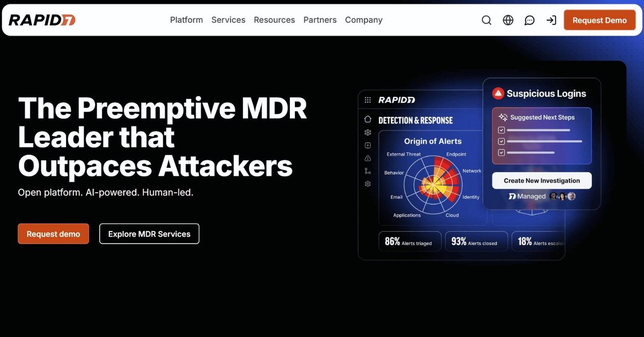Open the Partners menu
The height and width of the screenshot is (337, 644).
tap(320, 20)
